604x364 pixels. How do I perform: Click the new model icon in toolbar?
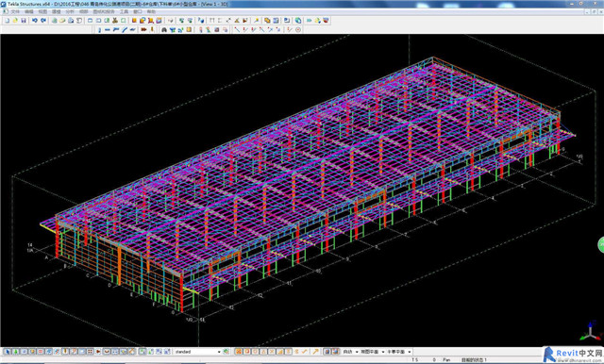click(x=7, y=21)
